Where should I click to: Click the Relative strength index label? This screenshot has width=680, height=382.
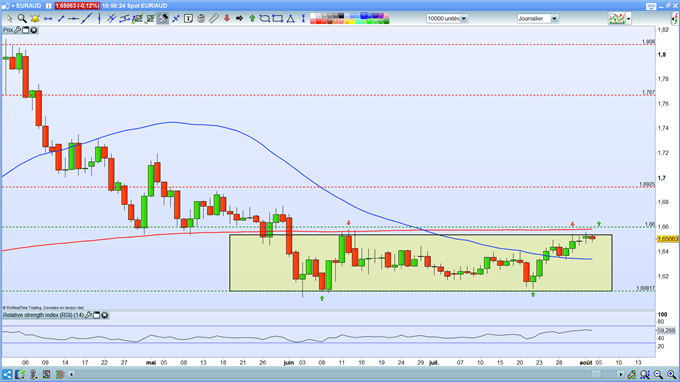[x=43, y=315]
